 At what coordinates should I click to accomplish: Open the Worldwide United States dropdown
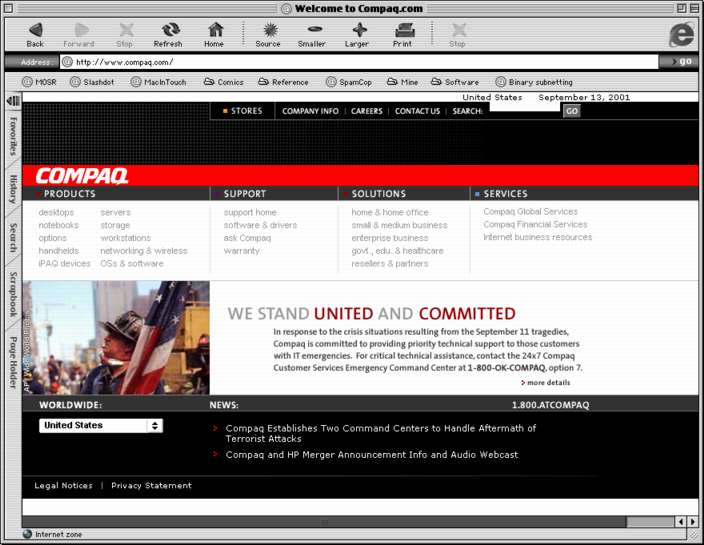(x=101, y=425)
